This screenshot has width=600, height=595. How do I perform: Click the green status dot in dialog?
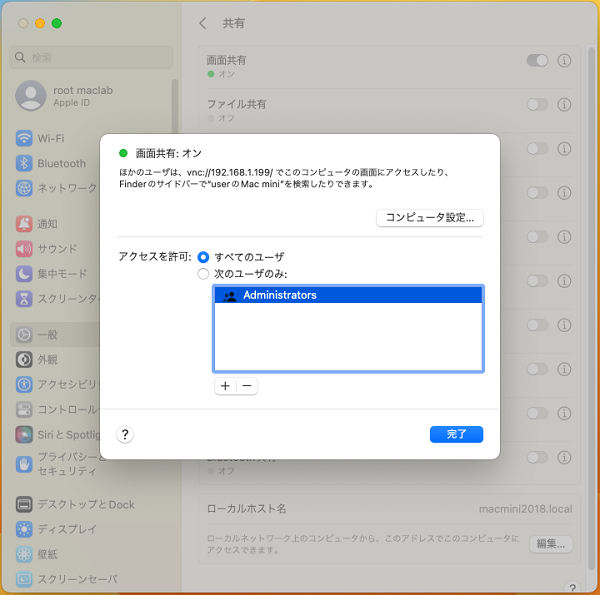[123, 153]
